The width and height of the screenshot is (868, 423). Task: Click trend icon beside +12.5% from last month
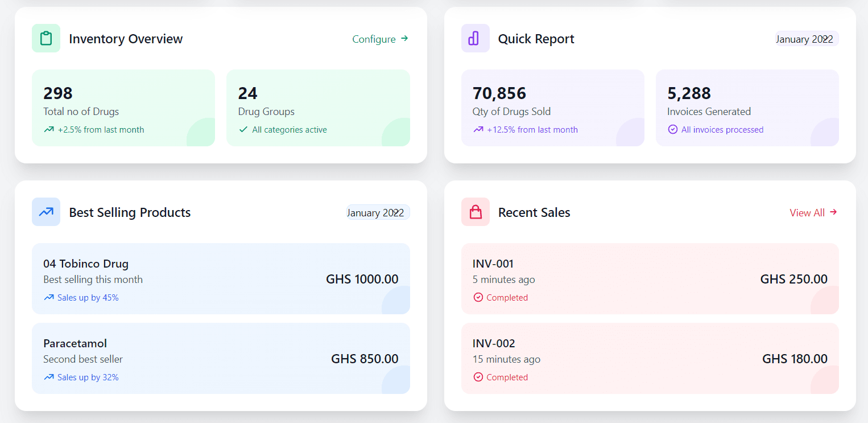point(478,130)
